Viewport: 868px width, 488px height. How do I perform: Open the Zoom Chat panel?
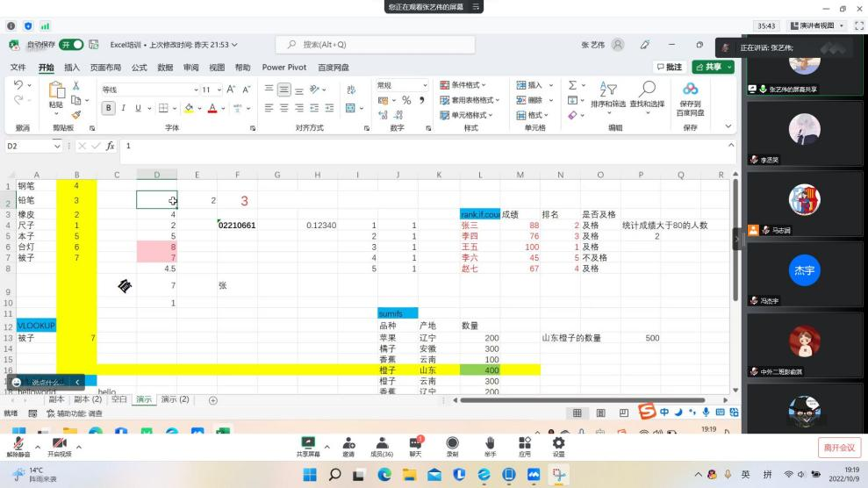[x=415, y=447]
